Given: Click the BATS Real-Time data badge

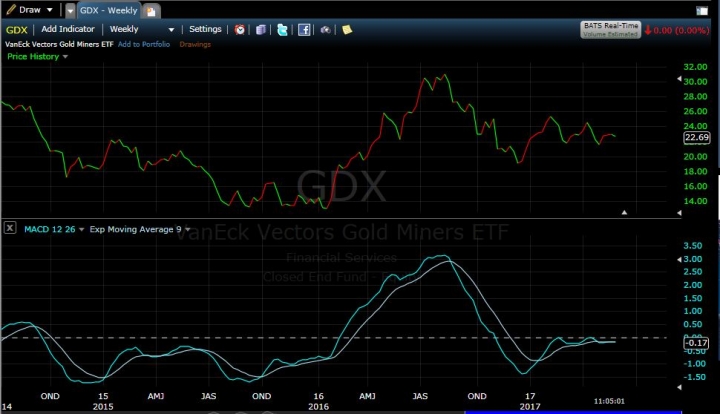Looking at the screenshot, I should click(x=610, y=29).
